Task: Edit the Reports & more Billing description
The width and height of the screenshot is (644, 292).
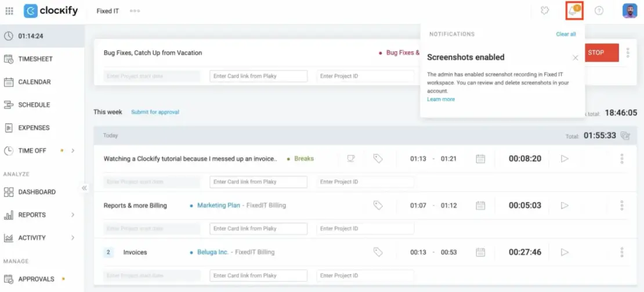Action: tap(135, 206)
